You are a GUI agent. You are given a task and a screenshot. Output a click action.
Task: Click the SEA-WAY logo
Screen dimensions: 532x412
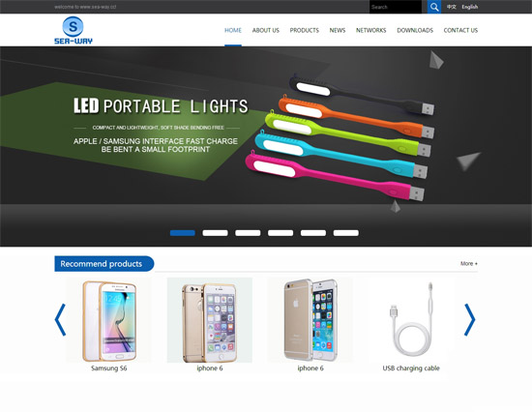74,30
